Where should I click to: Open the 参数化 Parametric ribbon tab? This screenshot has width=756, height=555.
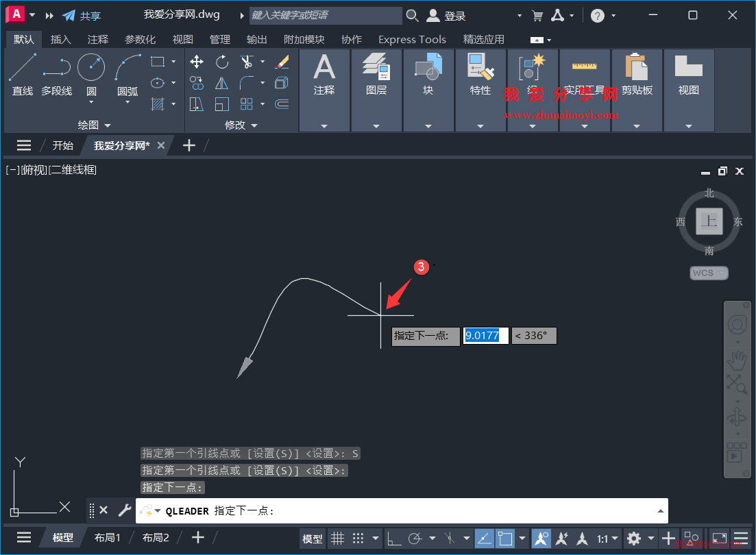coord(141,40)
